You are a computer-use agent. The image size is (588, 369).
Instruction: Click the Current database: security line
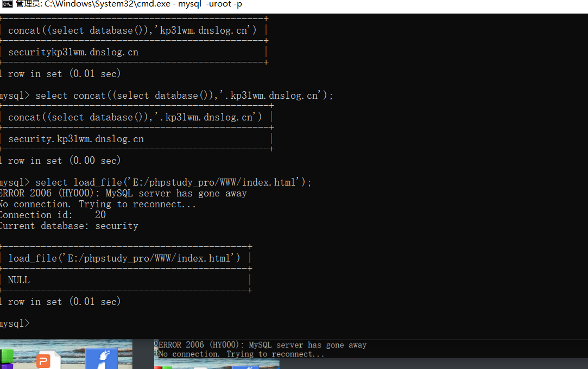[x=69, y=226]
